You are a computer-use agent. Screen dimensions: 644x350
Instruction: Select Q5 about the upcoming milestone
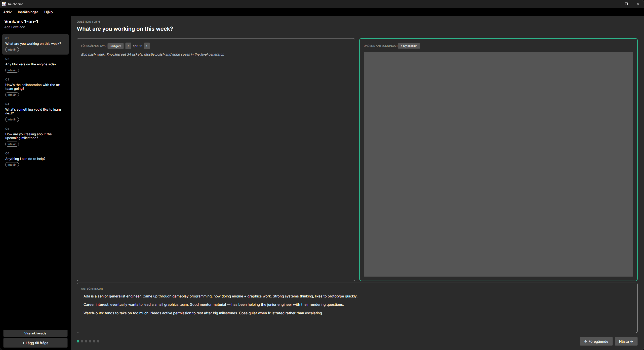28,136
